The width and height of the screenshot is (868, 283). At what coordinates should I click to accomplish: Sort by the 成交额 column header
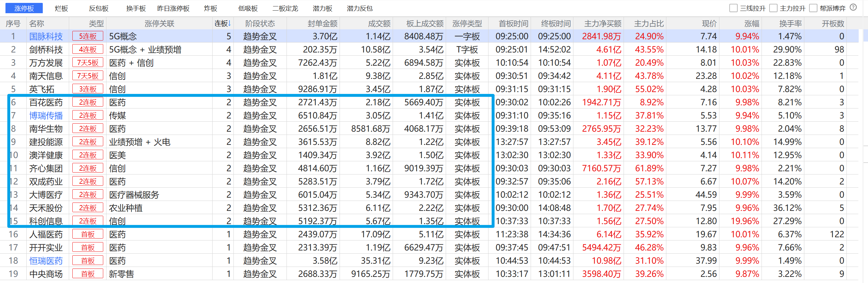pos(379,23)
